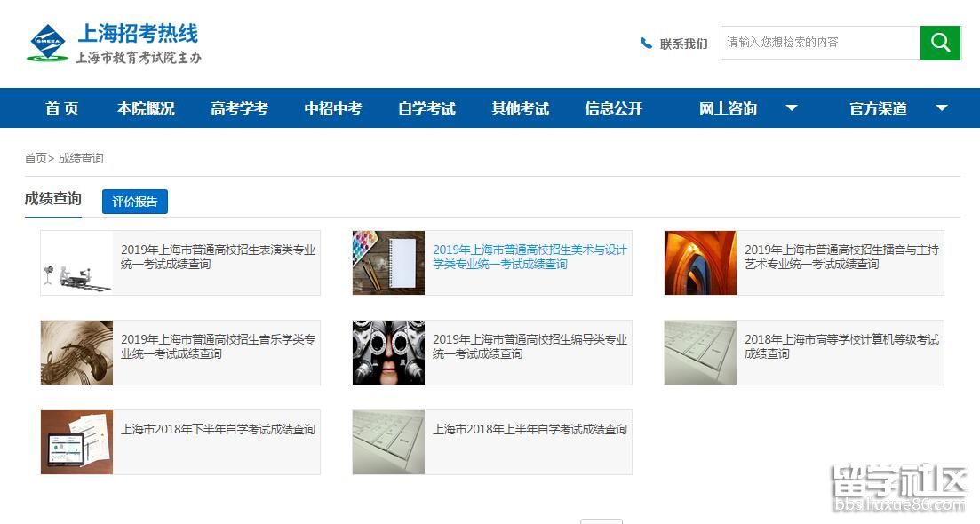Image resolution: width=980 pixels, height=524 pixels.
Task: Open the 美术与设计学类 palette thumbnail
Action: point(388,263)
